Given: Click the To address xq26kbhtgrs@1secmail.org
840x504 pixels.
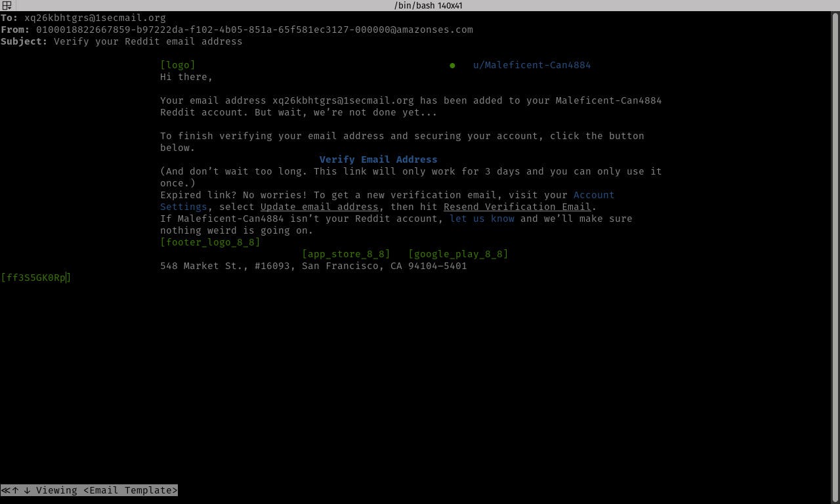Looking at the screenshot, I should click(x=95, y=18).
